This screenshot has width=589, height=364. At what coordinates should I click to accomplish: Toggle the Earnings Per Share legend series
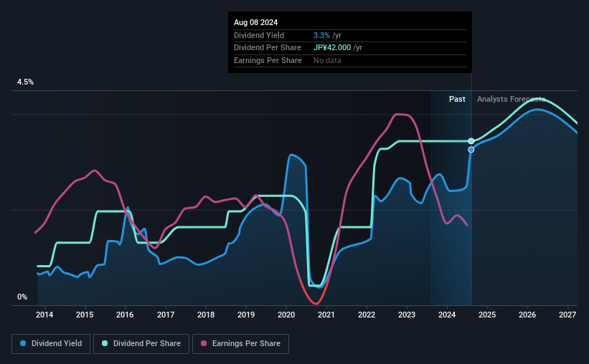pos(240,343)
